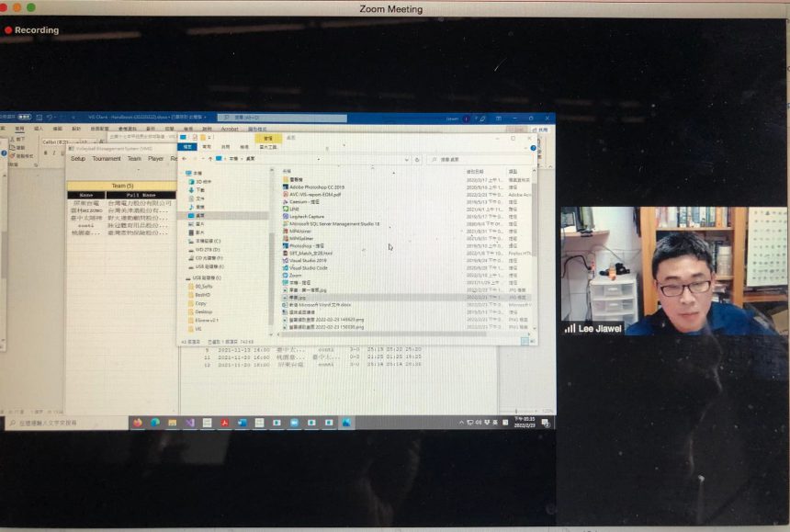Open Picture Tools tab (圖片工具) in Explorer

(x=268, y=147)
